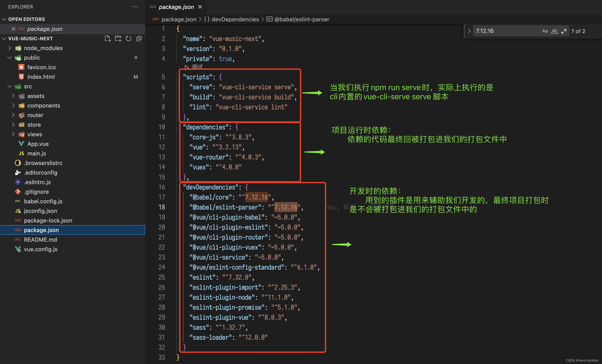The height and width of the screenshot is (364, 602).
Task: Click the New Folder icon in explorer
Action: [x=118, y=39]
